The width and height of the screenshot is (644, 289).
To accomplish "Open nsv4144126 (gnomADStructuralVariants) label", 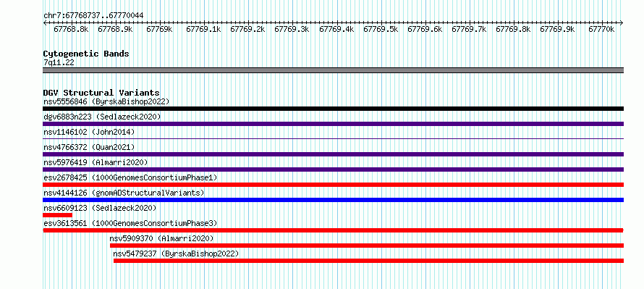I will point(124,193).
